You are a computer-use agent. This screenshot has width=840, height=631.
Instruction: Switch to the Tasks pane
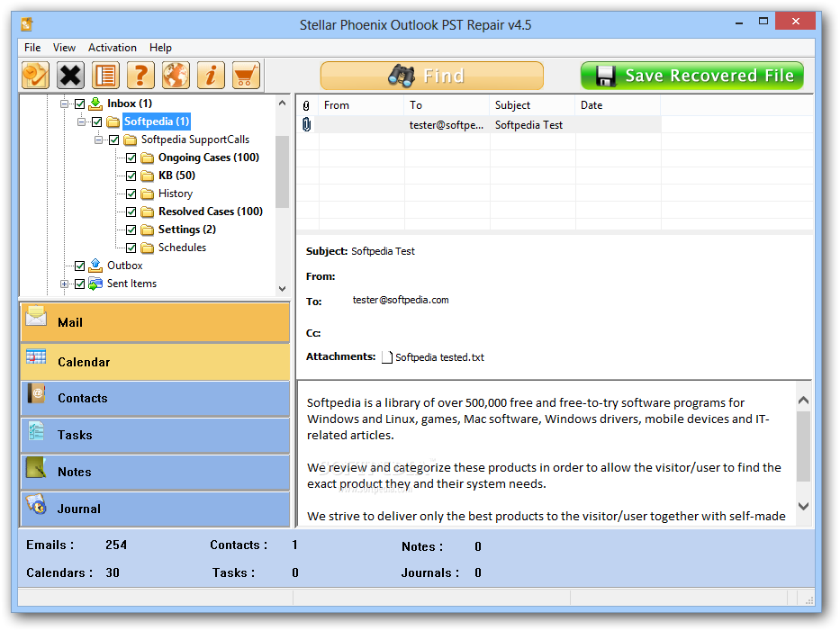click(156, 435)
